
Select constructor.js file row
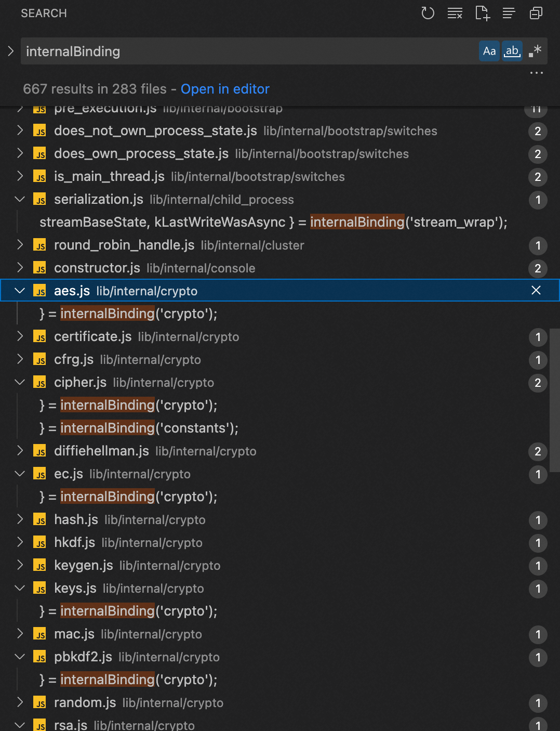(x=280, y=268)
